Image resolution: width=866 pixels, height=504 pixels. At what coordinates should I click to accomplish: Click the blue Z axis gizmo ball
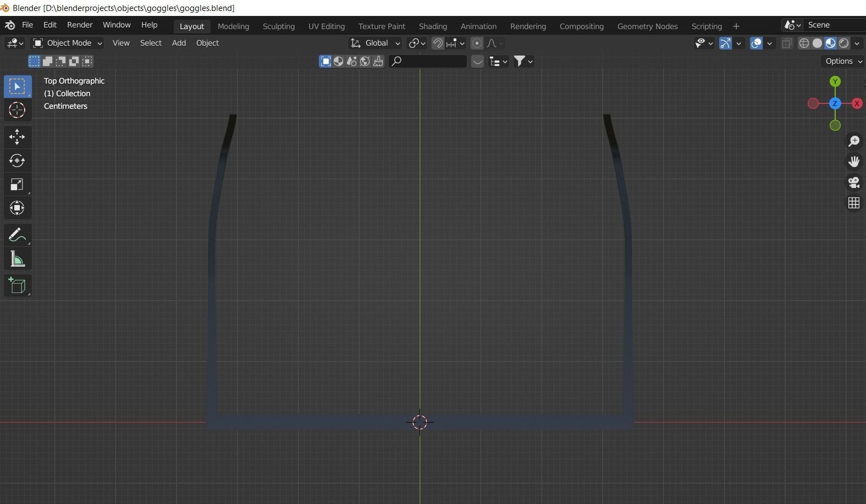pos(835,103)
